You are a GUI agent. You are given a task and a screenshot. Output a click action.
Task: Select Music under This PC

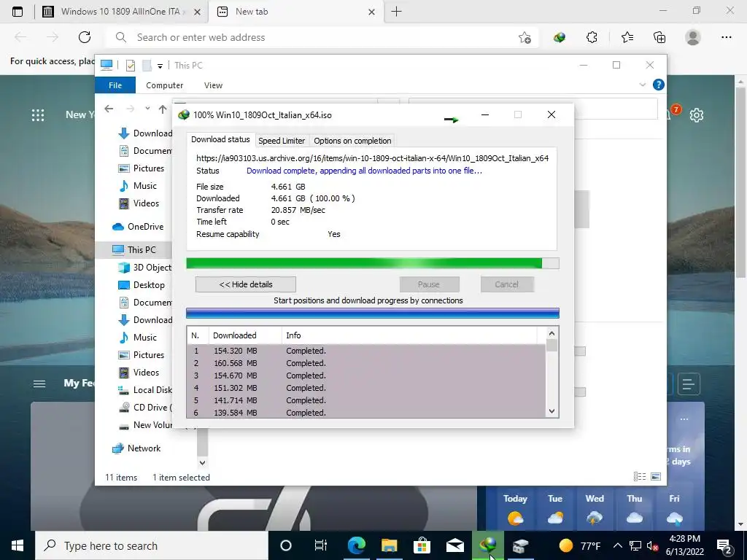[x=138, y=337]
